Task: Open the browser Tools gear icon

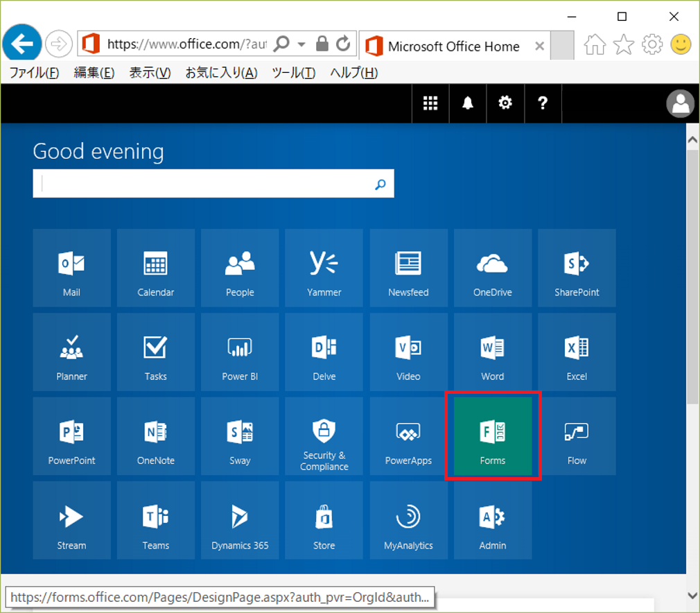Action: [x=652, y=44]
